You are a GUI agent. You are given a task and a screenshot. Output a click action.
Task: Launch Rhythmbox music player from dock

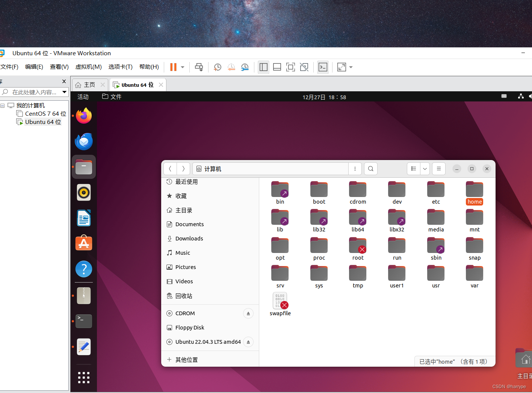84,192
